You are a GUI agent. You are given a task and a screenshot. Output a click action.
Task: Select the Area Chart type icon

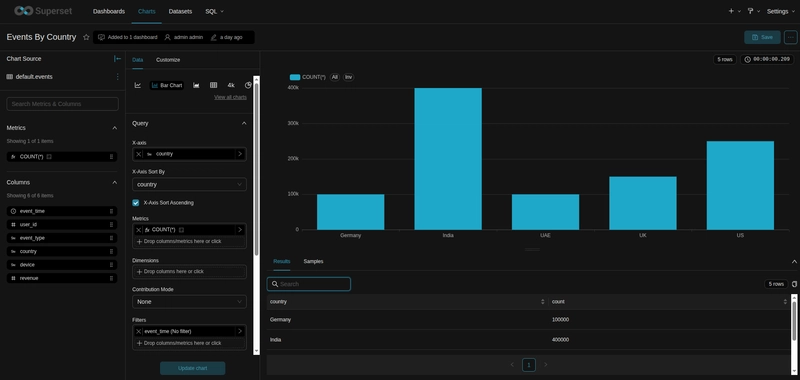(196, 85)
